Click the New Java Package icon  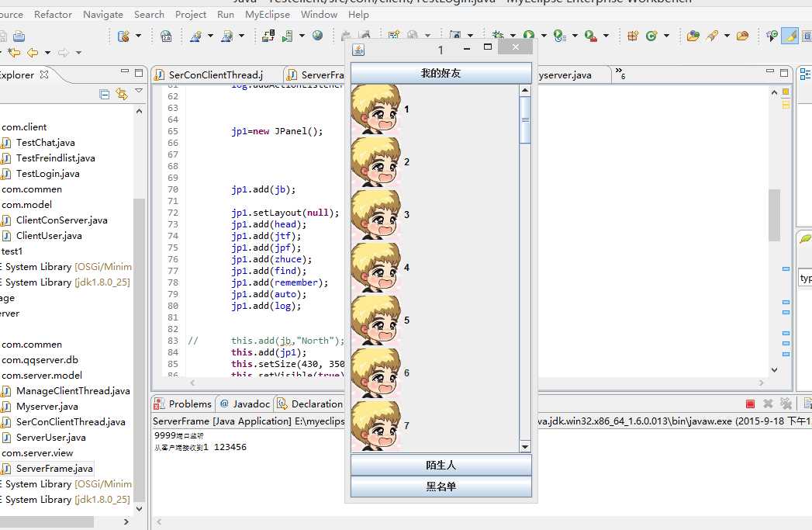coord(633,36)
